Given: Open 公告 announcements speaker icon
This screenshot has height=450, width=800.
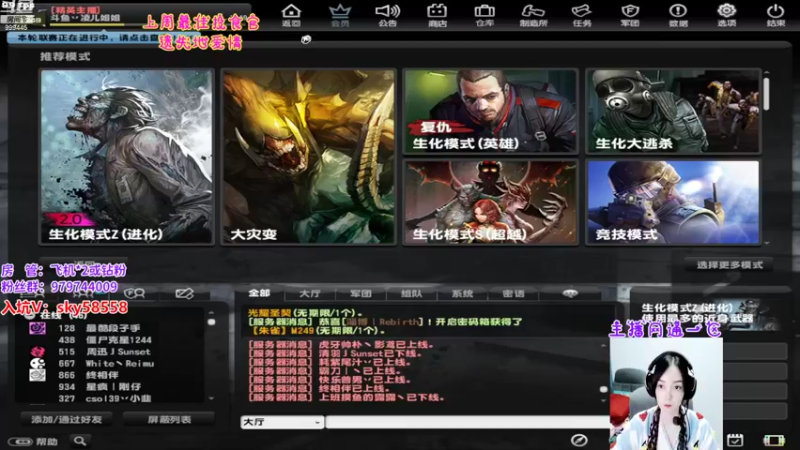Looking at the screenshot, I should [388, 15].
